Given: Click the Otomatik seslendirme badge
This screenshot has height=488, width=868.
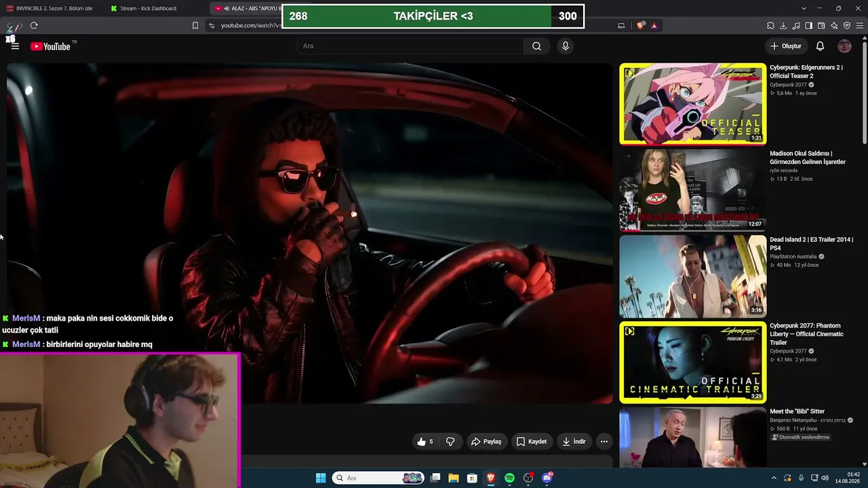Looking at the screenshot, I should pyautogui.click(x=802, y=437).
